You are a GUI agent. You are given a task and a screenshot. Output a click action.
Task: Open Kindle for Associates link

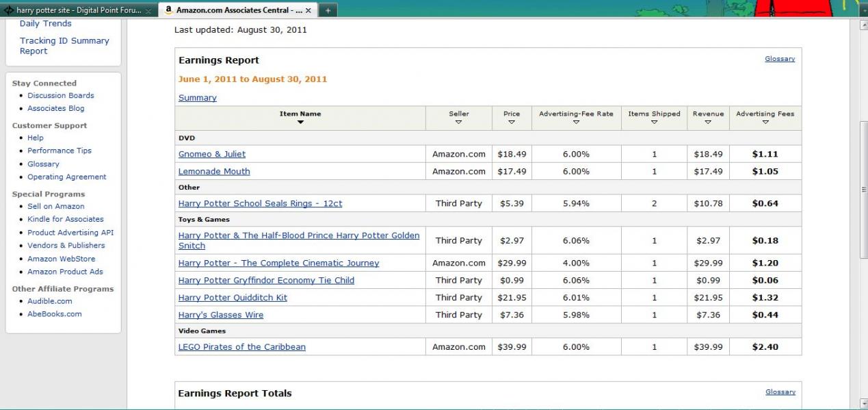coord(66,219)
